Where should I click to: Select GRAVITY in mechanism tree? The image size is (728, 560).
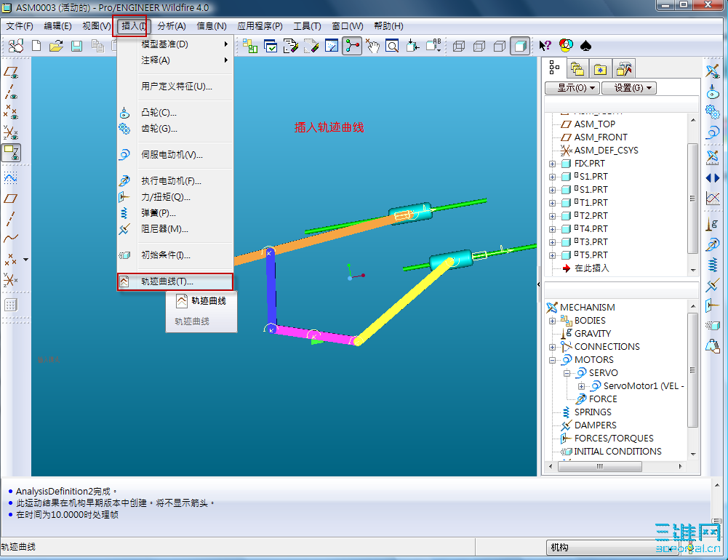[x=593, y=334]
